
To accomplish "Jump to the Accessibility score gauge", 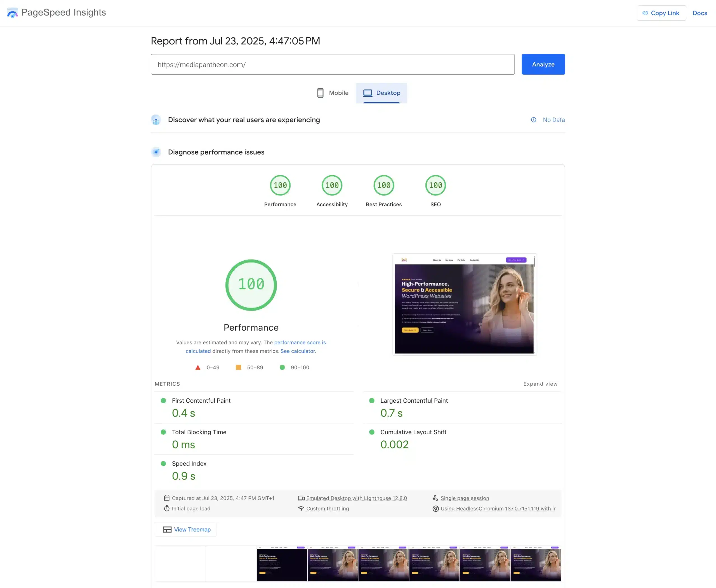I will (332, 191).
